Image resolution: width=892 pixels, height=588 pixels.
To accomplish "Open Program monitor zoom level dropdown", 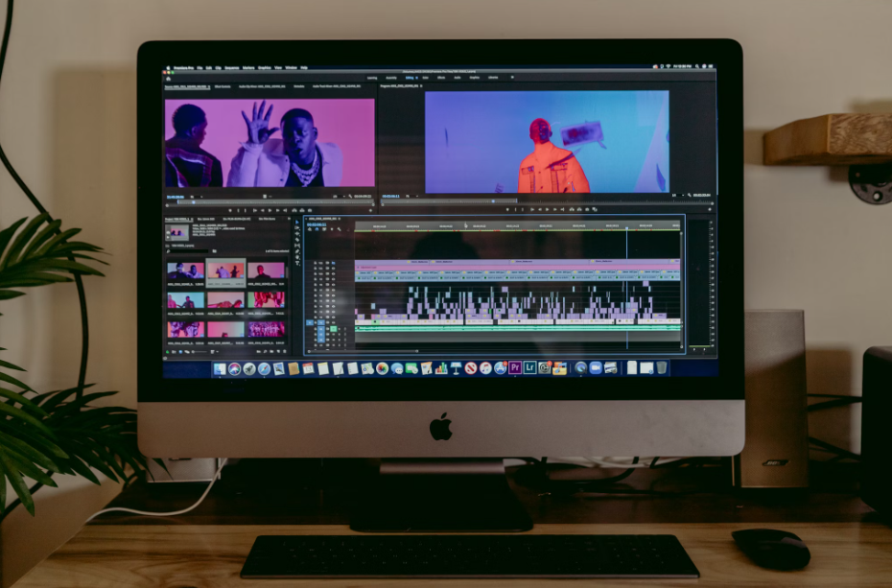I will pos(412,197).
